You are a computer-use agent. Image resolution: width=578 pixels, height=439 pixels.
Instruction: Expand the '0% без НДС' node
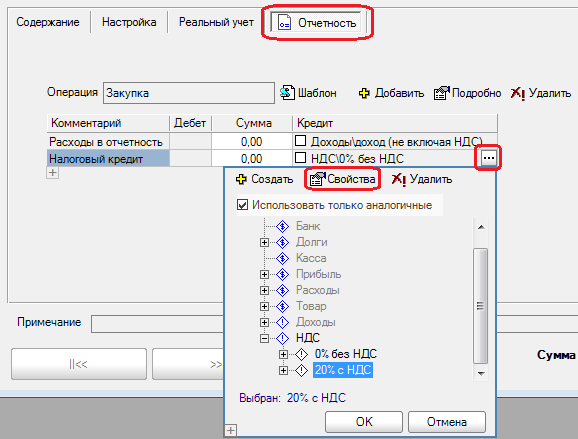[x=283, y=354]
